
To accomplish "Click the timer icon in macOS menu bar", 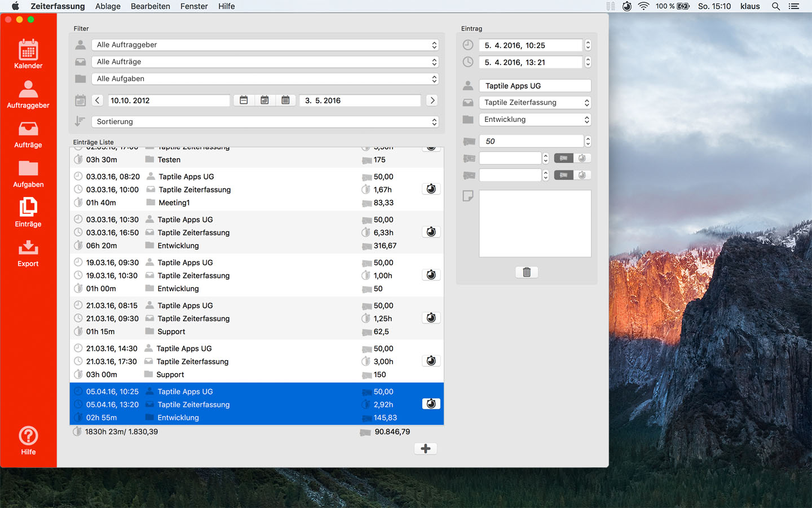I will click(627, 6).
